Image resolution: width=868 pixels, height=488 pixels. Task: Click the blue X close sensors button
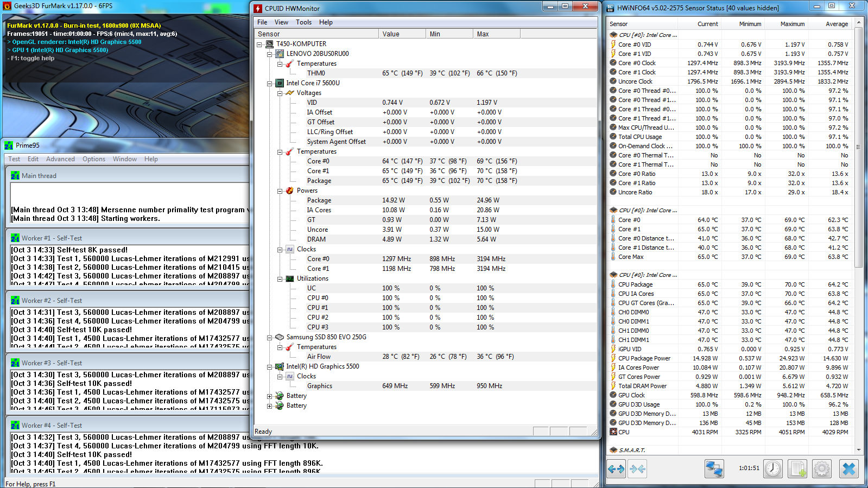pos(850,468)
